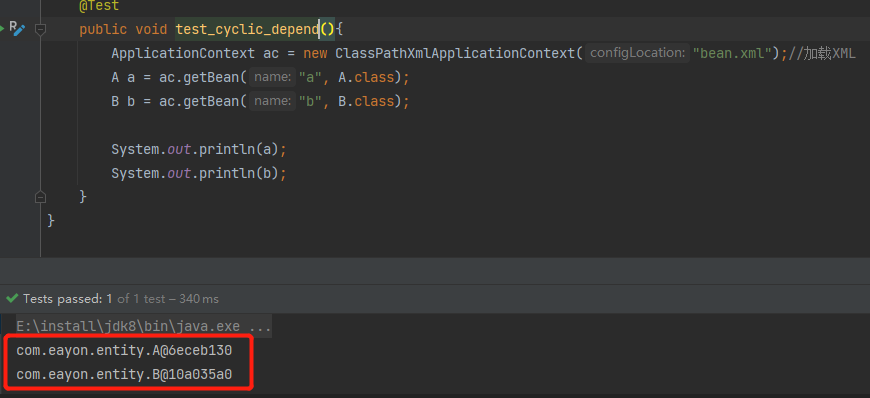Click the ApplicationContext type name
The width and height of the screenshot is (870, 398).
click(x=183, y=53)
